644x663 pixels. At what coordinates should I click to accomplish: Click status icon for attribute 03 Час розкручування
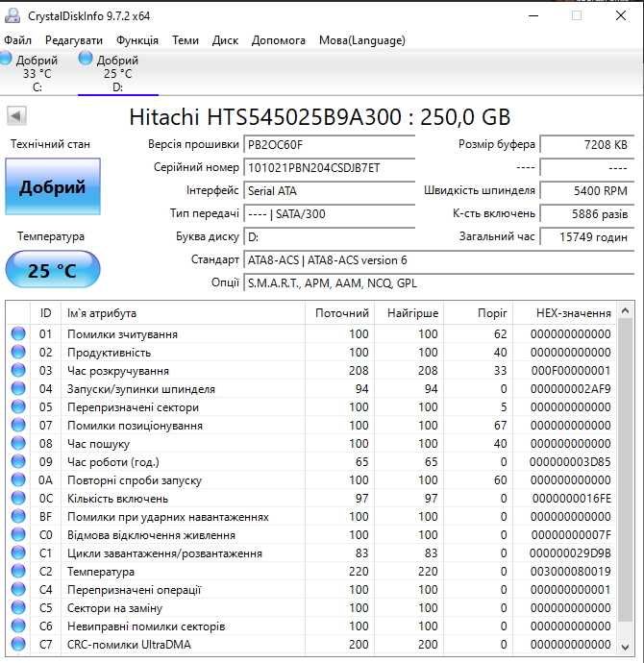click(x=18, y=370)
